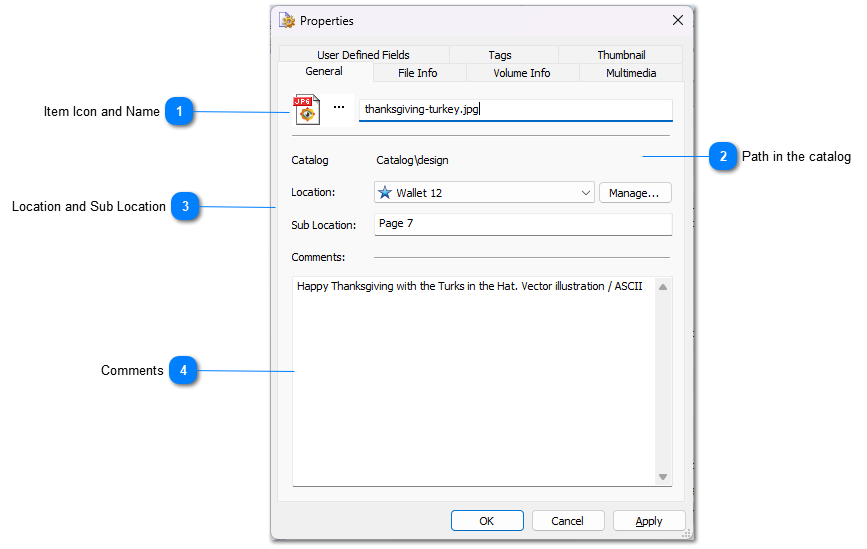The width and height of the screenshot is (867, 549).
Task: Select the Multimedia tab
Action: (x=630, y=73)
